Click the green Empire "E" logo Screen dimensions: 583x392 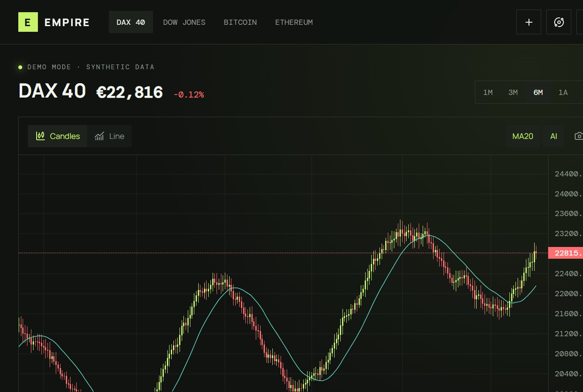(x=28, y=22)
